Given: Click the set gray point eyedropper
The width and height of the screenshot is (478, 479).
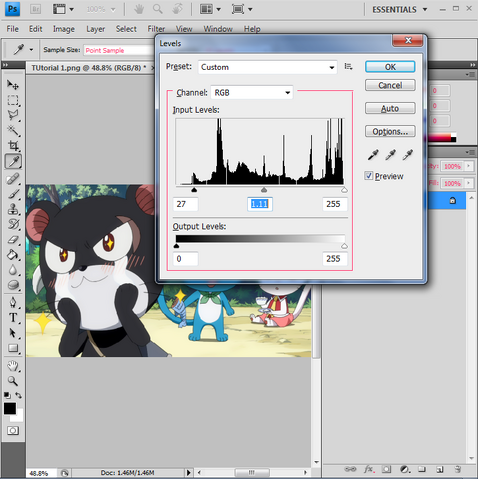Looking at the screenshot, I should 390,155.
